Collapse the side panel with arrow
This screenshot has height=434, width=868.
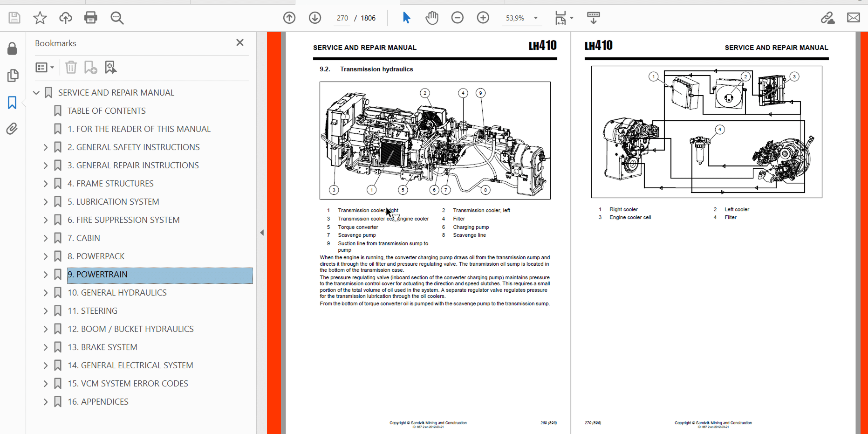(x=262, y=233)
